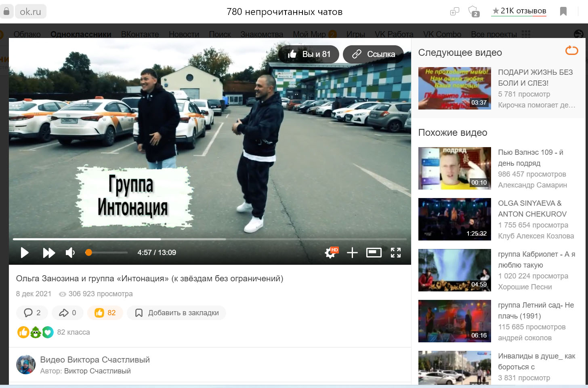
Task: Click the "Вы и 81" like button
Action: pos(309,54)
